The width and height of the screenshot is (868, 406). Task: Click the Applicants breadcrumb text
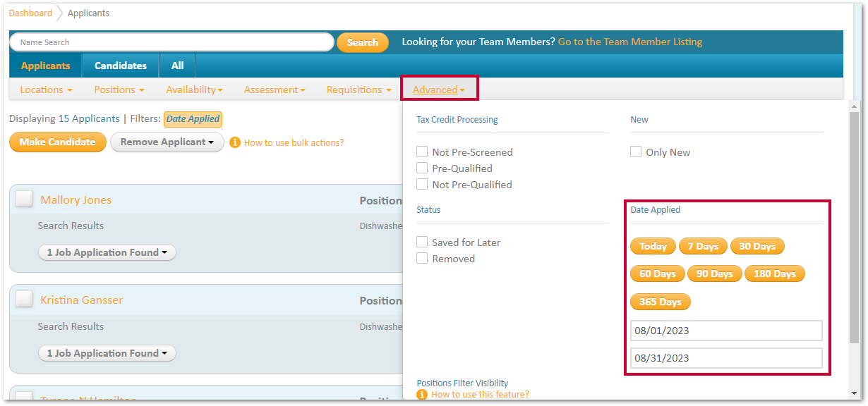[88, 13]
